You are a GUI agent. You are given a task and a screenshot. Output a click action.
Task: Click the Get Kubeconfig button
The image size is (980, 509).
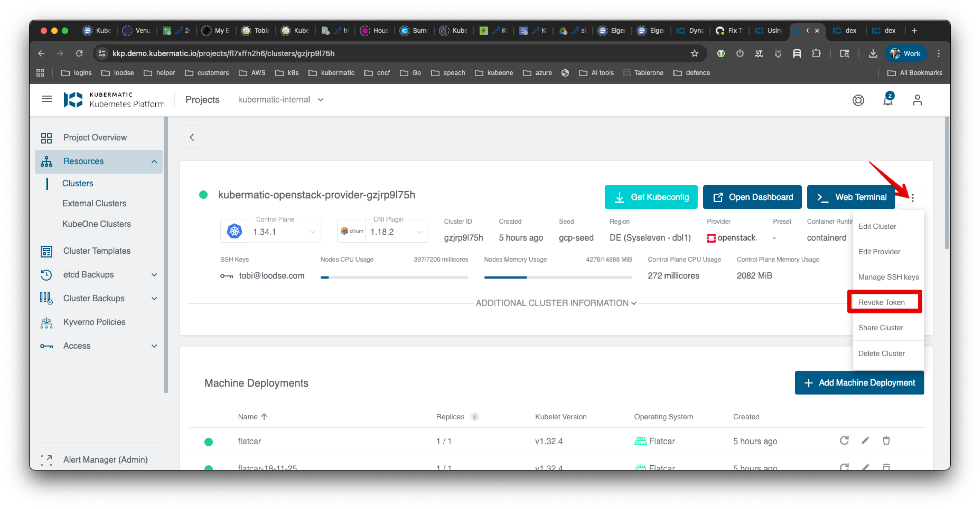[651, 197]
